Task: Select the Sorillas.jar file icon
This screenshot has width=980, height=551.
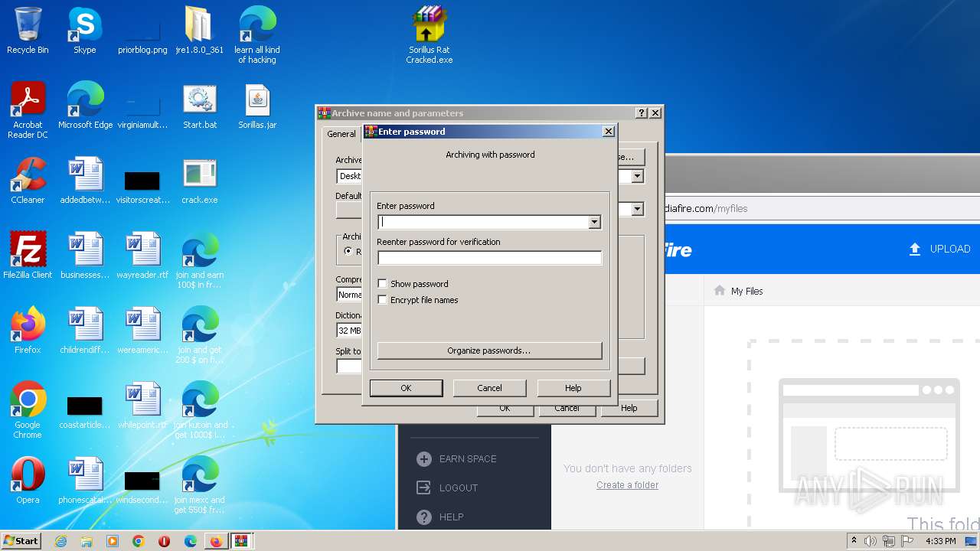Action: 257,106
